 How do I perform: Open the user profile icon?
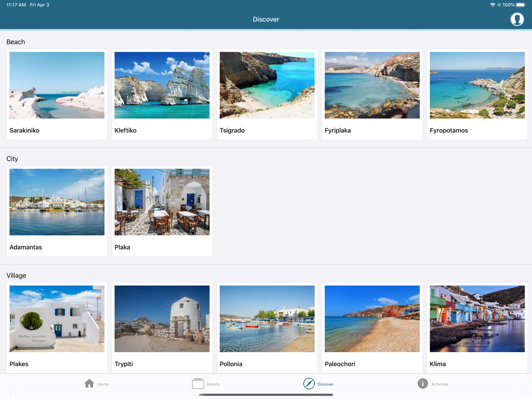point(517,19)
